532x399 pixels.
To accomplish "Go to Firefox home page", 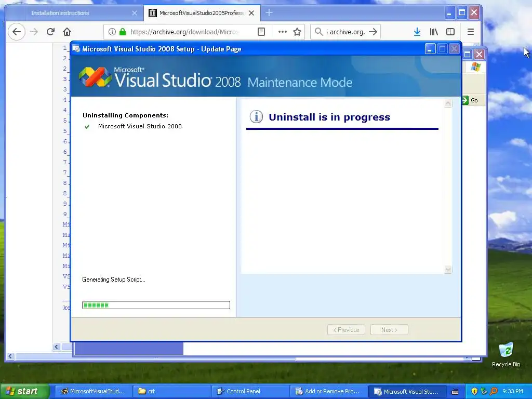I will click(x=67, y=32).
